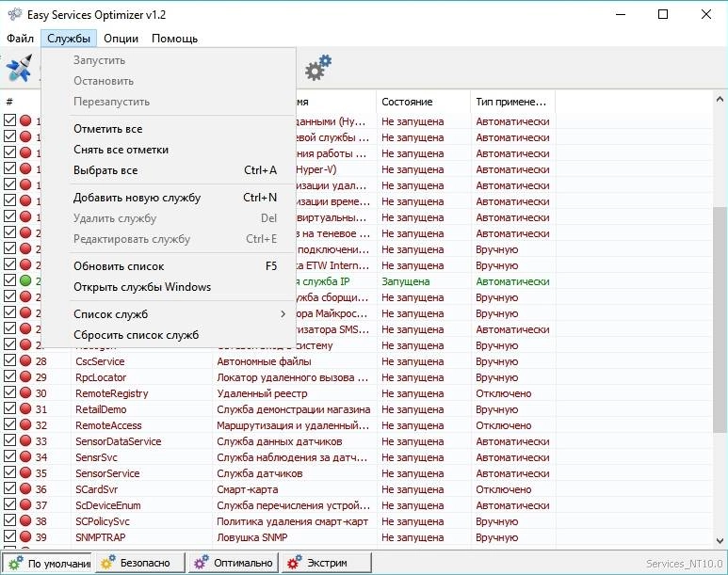Click Отключено cell in RemoteRegistry row

point(503,393)
